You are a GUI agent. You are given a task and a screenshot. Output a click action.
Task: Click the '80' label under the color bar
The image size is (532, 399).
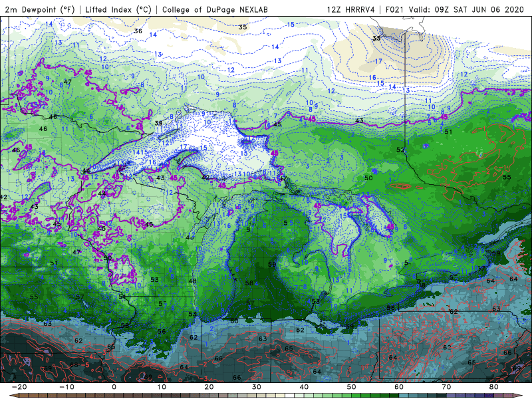[x=494, y=387]
